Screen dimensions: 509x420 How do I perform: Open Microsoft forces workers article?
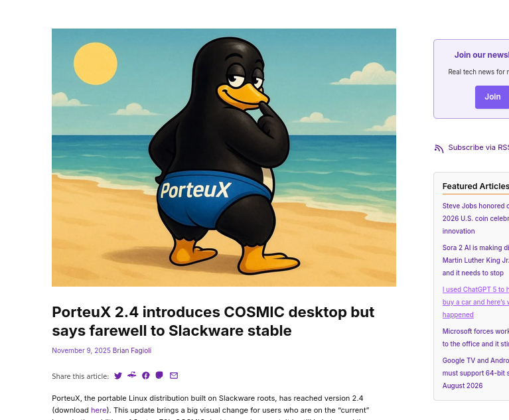475,337
